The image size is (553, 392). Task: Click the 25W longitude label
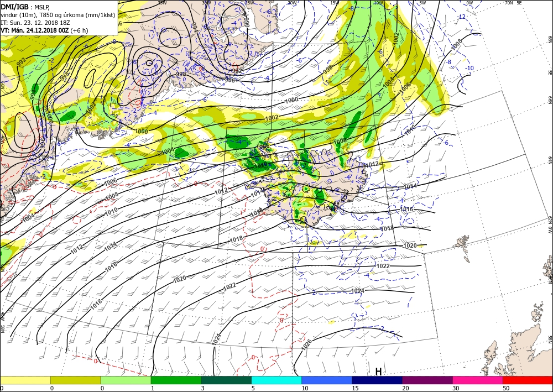pos(249,3)
